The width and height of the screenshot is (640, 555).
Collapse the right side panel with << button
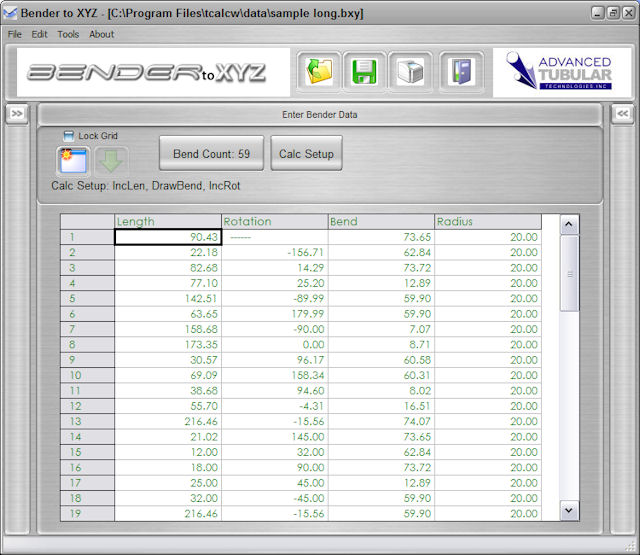[x=621, y=114]
